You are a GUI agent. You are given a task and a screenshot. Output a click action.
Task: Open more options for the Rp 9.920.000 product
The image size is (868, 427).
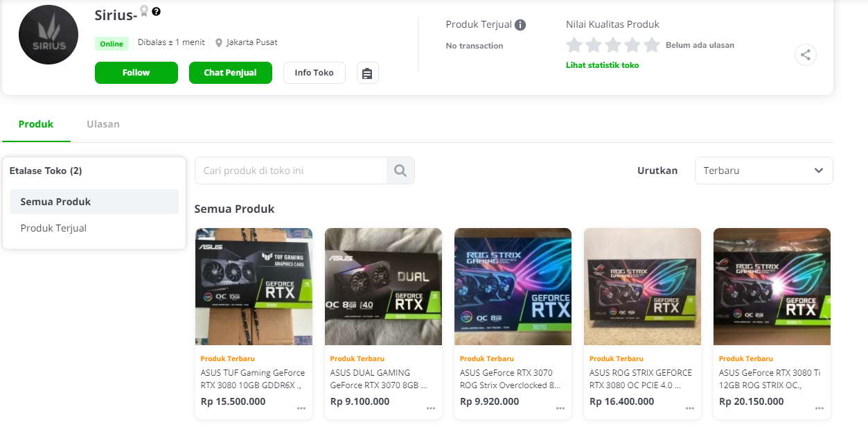(x=560, y=409)
